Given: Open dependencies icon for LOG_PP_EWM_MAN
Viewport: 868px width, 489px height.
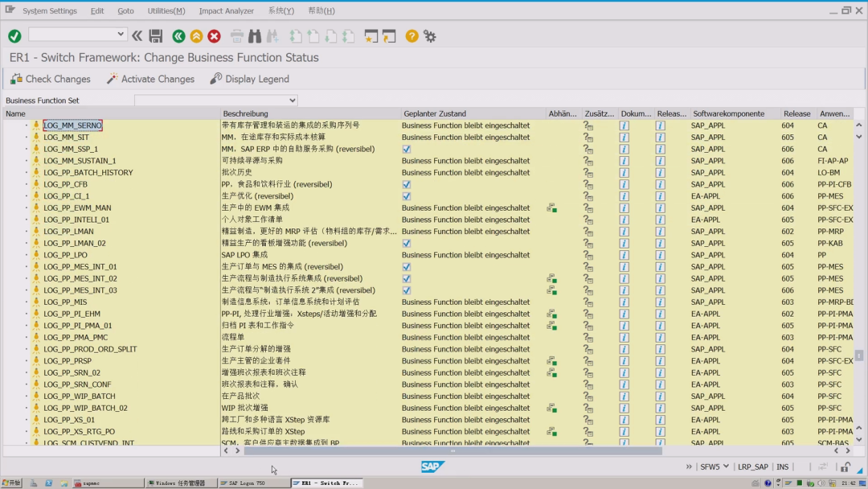Looking at the screenshot, I should (x=552, y=208).
